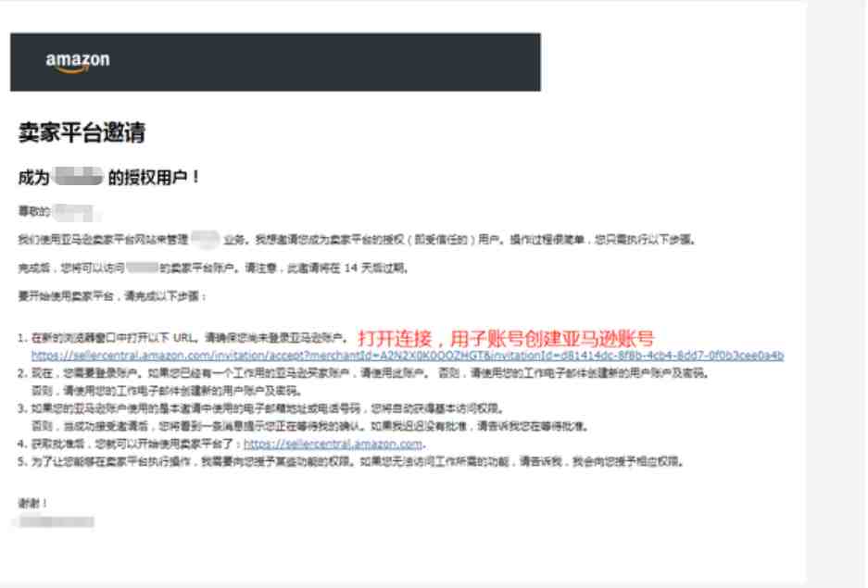Click the 谢谢 closing text

tap(32, 503)
